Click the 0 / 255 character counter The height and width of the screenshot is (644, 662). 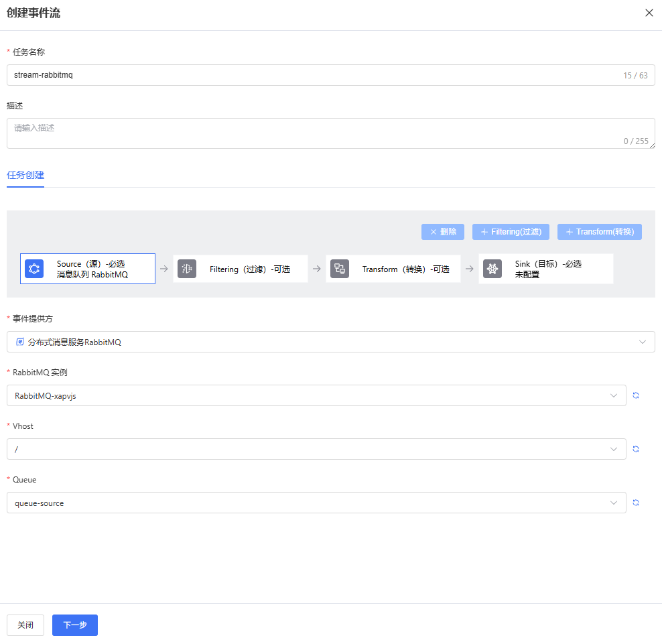[636, 141]
